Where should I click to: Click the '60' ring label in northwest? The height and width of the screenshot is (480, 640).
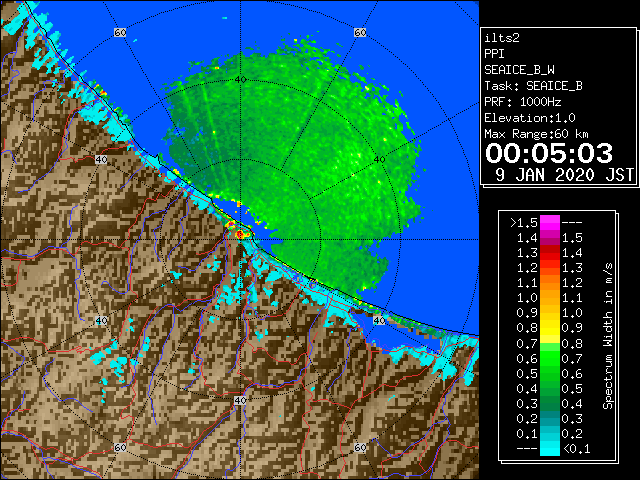pyautogui.click(x=120, y=32)
